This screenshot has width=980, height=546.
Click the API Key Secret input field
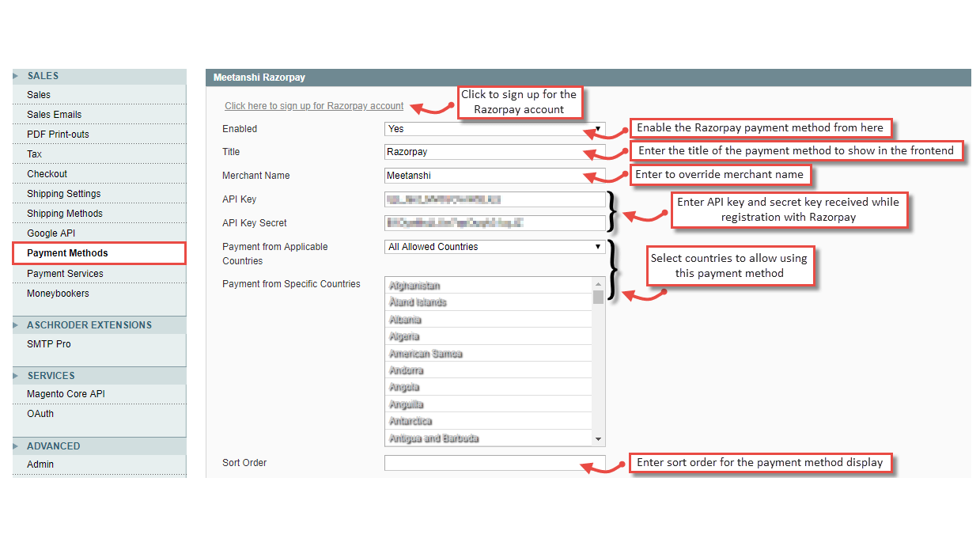[494, 223]
